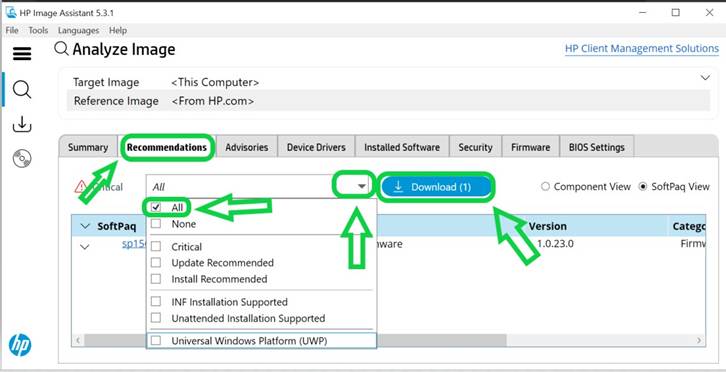Minimize the HP Image Assistant window
The image size is (726, 372).
click(x=642, y=13)
